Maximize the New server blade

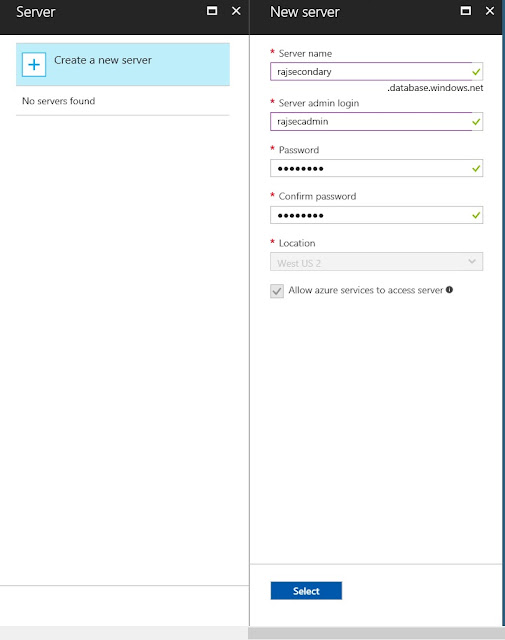(x=465, y=11)
